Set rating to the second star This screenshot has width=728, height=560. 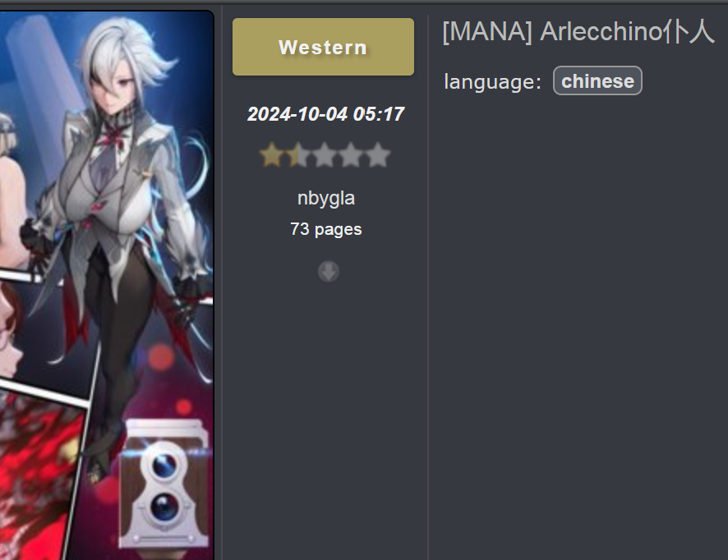[298, 155]
